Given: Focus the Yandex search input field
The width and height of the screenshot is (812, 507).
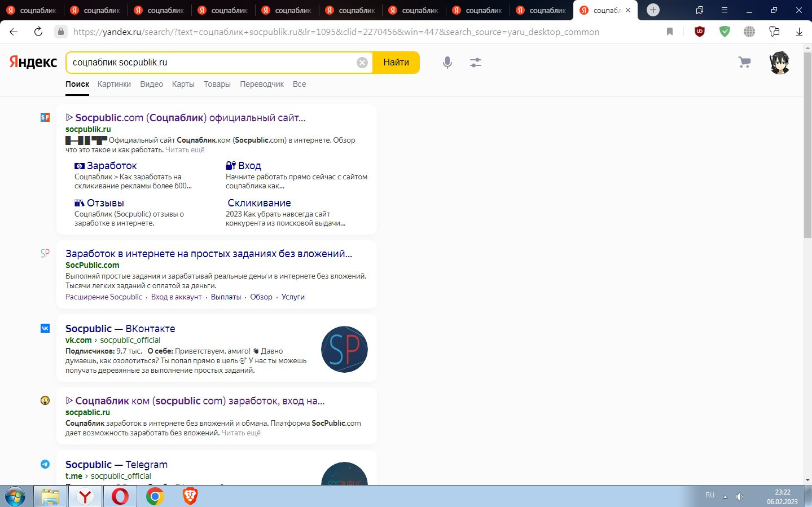Looking at the screenshot, I should 212,63.
